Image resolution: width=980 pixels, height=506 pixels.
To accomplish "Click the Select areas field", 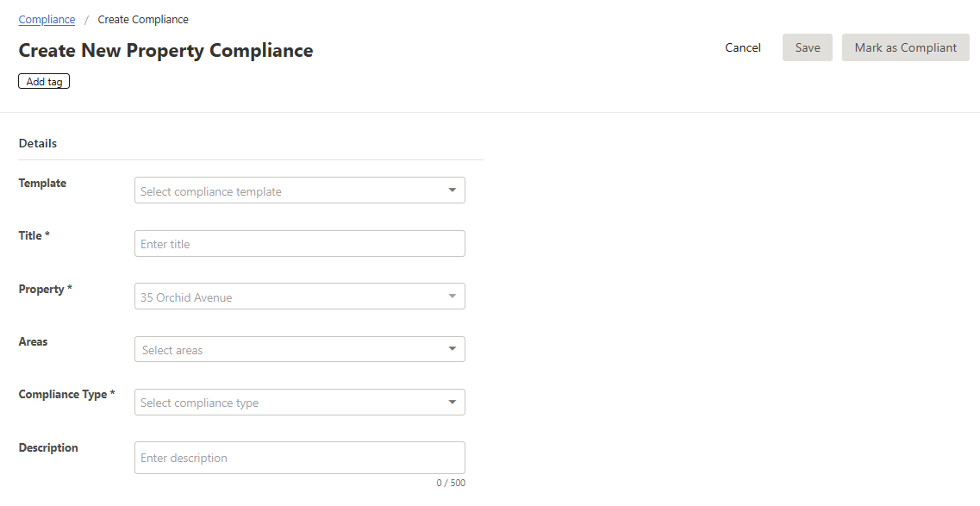I will [289, 350].
